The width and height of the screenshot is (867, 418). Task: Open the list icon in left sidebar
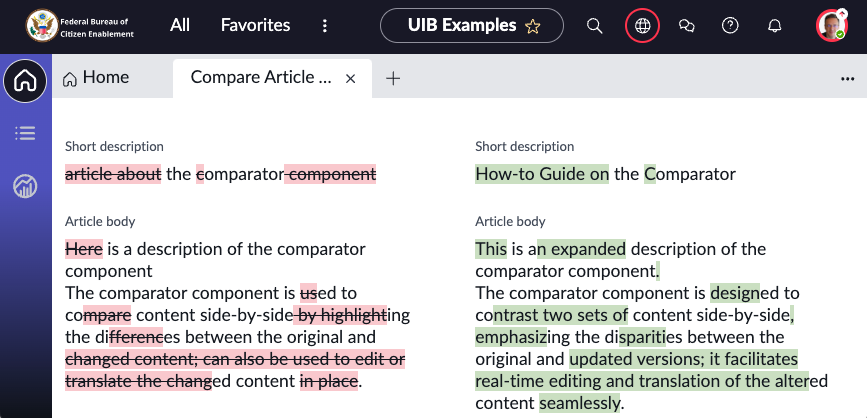(25, 133)
